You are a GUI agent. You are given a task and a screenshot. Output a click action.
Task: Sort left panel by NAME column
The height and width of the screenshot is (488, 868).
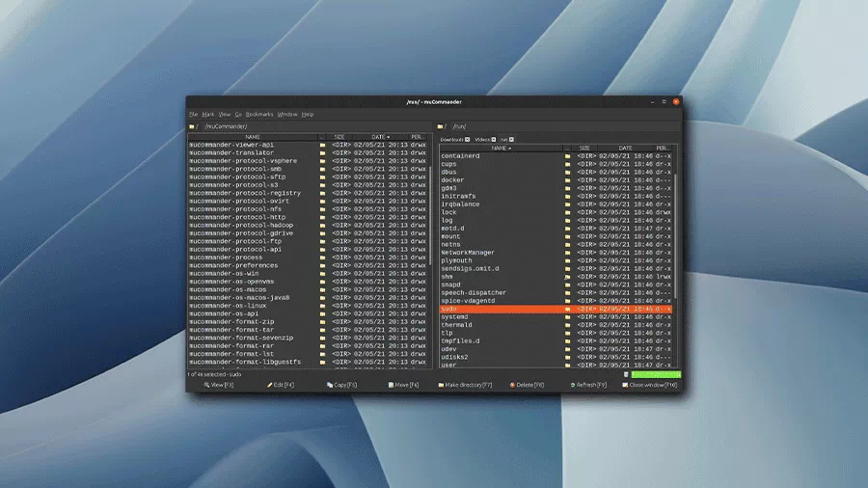[x=253, y=137]
